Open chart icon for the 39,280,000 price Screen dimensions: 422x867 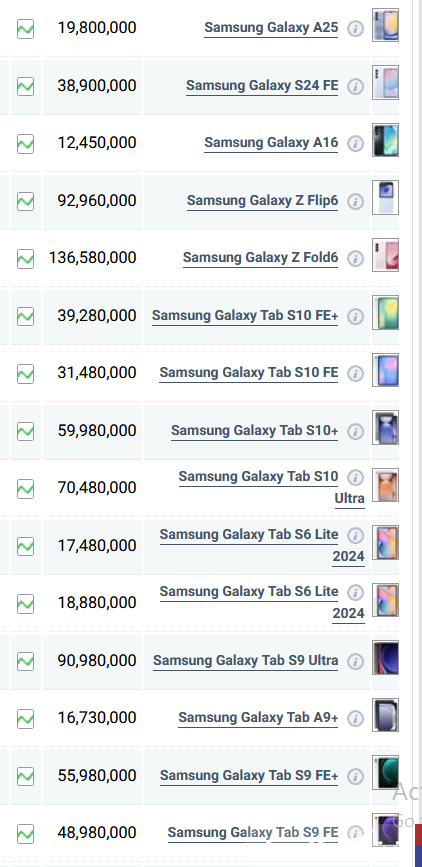(x=25, y=316)
